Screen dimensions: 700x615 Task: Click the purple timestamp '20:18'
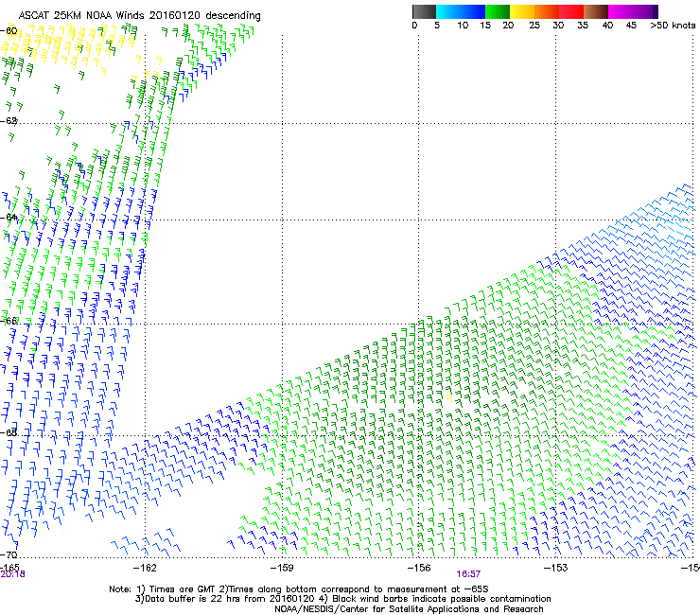12,574
